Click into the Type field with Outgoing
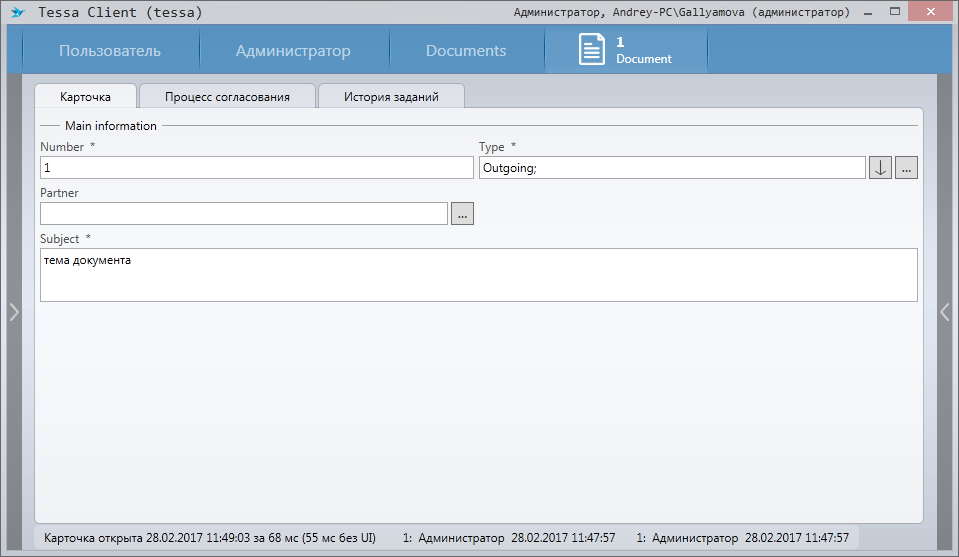 click(672, 168)
